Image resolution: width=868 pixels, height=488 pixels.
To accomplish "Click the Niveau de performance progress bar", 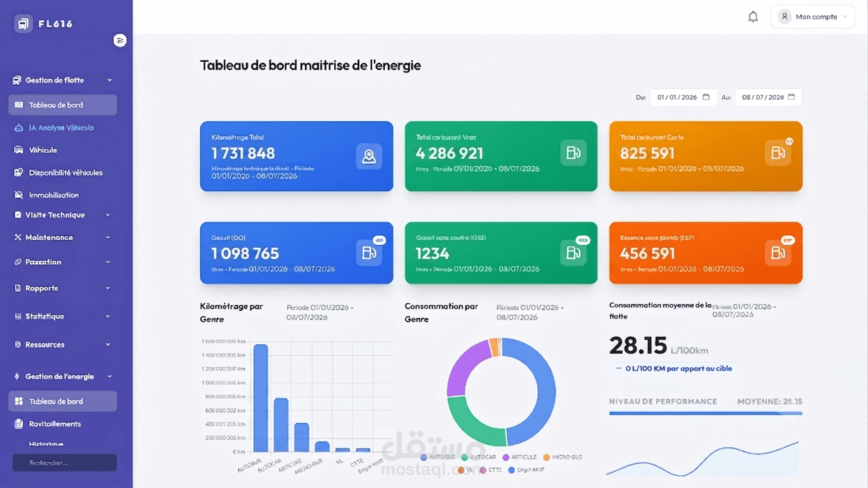I will click(x=706, y=414).
